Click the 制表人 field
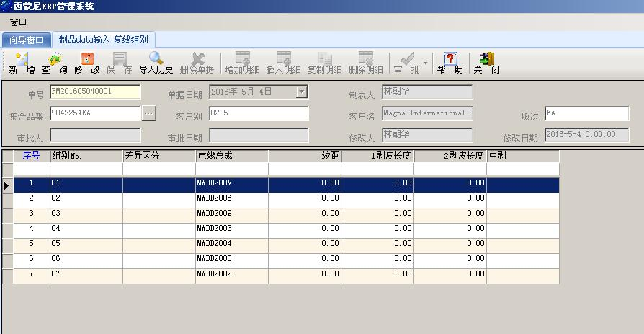 tap(427, 92)
